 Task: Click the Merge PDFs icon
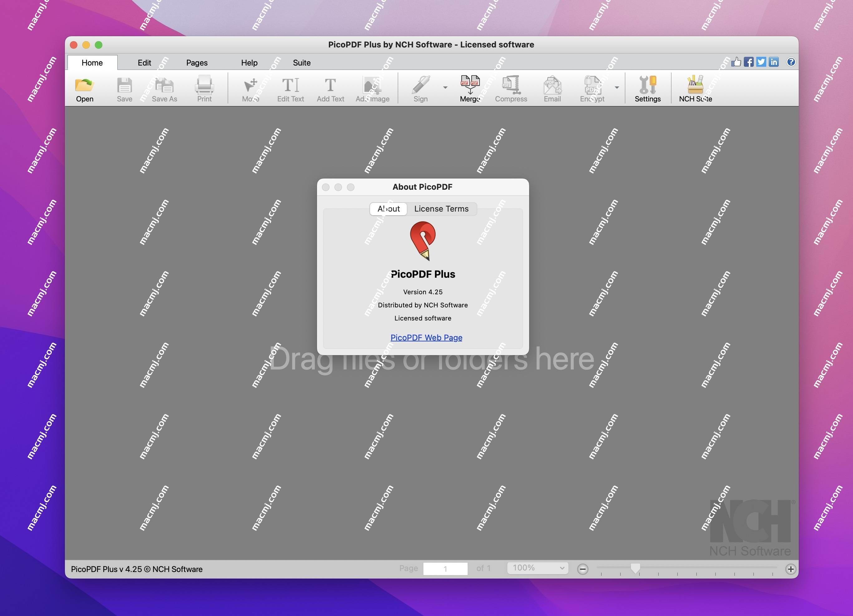click(470, 89)
